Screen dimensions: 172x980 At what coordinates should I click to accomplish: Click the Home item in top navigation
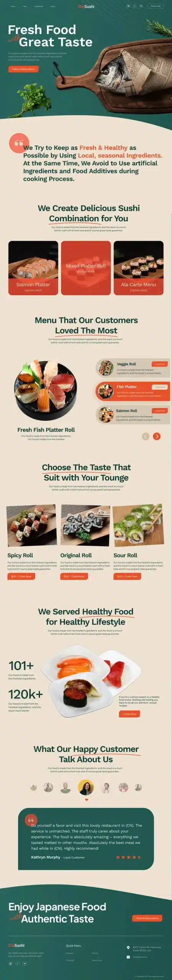pyautogui.click(x=13, y=7)
